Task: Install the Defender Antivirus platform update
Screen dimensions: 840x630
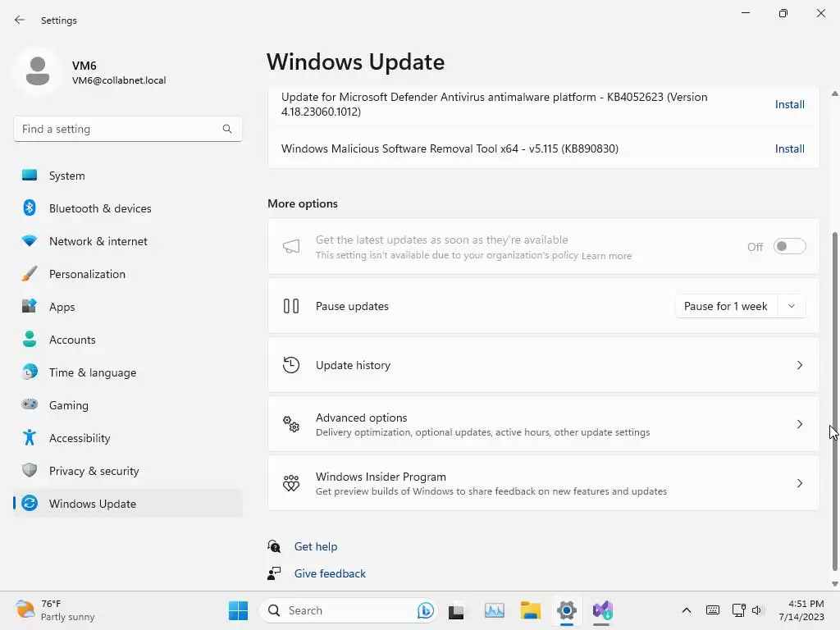Action: click(x=790, y=104)
